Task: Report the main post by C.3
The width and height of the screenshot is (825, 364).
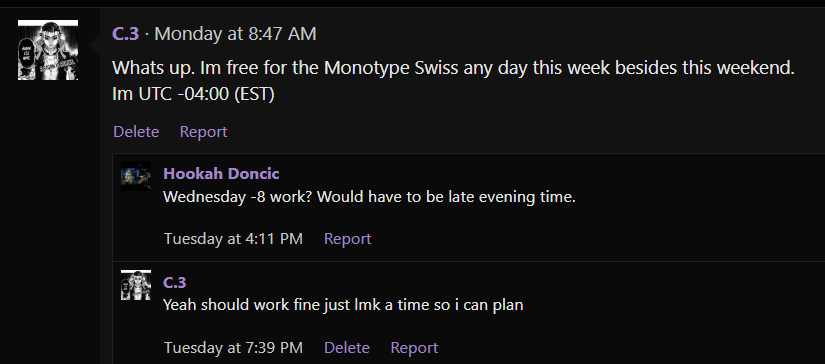Action: pos(204,132)
